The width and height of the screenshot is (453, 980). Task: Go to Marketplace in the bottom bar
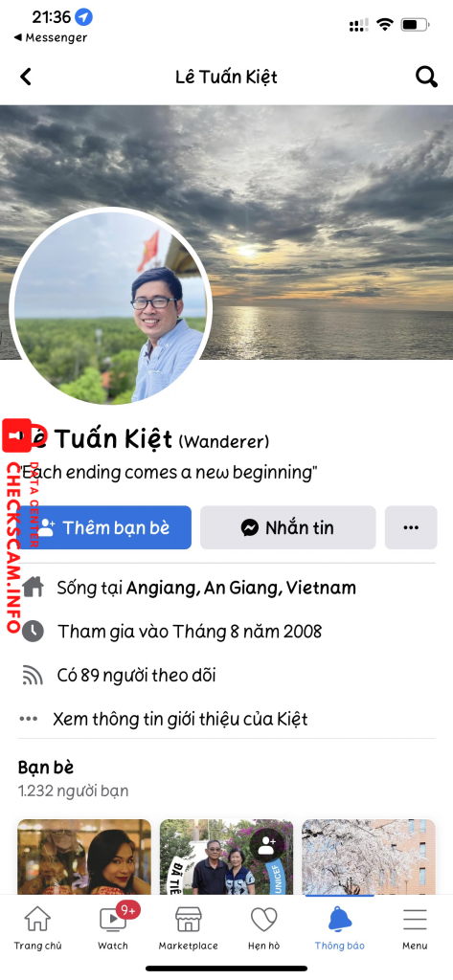189,927
